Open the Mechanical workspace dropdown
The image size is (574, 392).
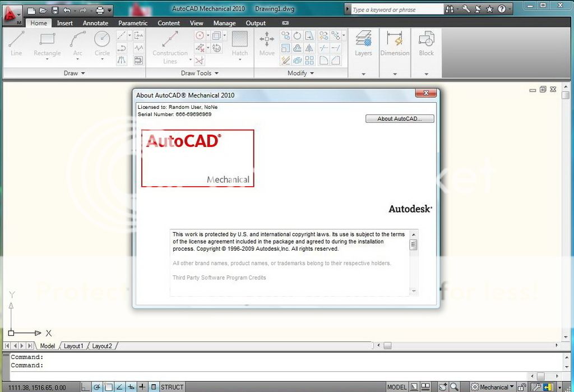493,387
